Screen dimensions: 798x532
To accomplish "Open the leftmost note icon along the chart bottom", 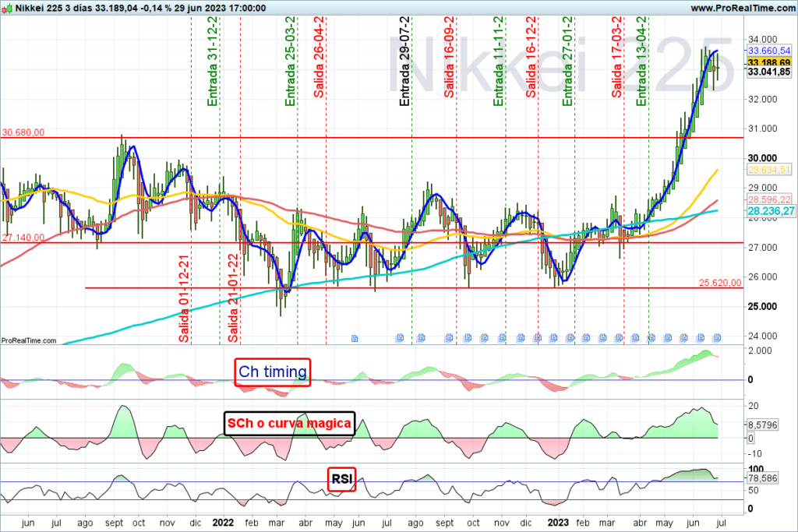I will click(x=355, y=338).
